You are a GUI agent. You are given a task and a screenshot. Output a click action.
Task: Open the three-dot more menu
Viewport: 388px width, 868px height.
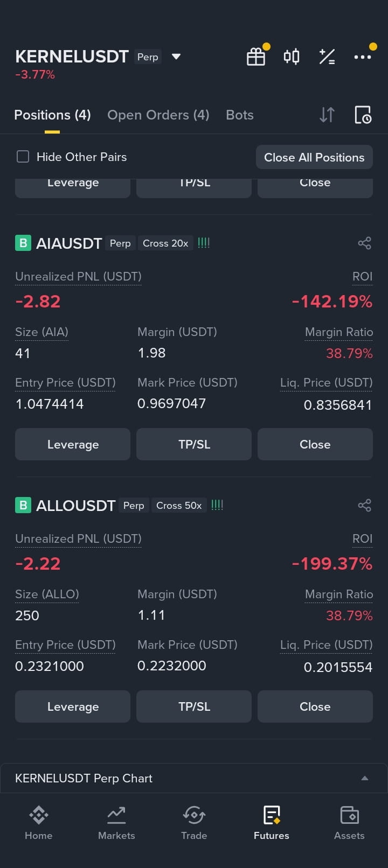click(363, 57)
